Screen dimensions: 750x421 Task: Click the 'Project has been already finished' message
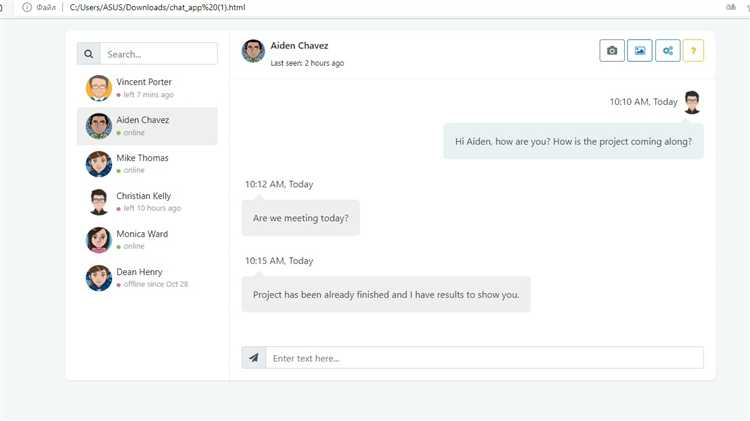[x=386, y=295]
